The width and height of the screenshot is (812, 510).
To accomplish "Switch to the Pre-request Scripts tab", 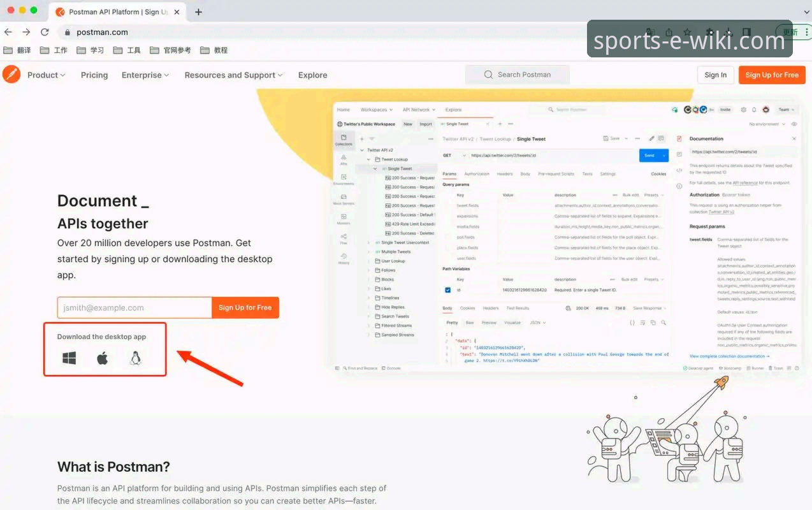I will 556,174.
